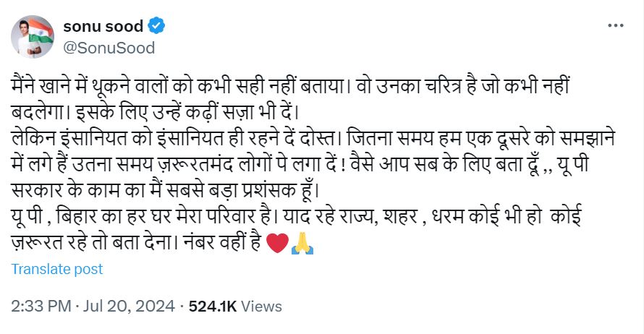The height and width of the screenshot is (334, 644).
Task: Click the 524.1K view count number
Action: coord(213,307)
